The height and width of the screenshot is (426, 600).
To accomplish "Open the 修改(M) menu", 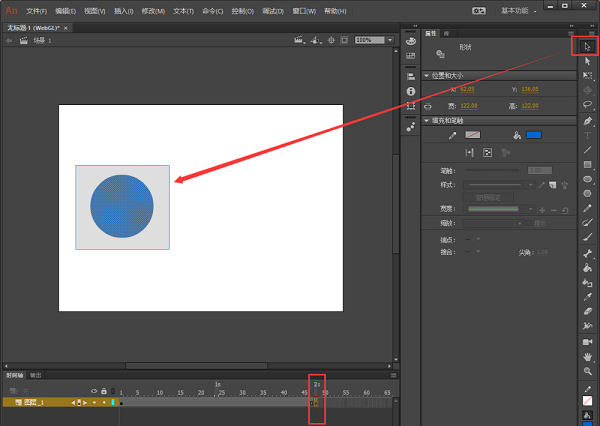I will (154, 10).
